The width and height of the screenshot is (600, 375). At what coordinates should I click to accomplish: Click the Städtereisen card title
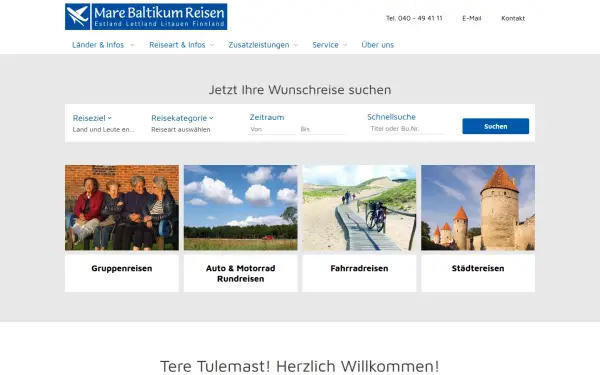coord(478,268)
